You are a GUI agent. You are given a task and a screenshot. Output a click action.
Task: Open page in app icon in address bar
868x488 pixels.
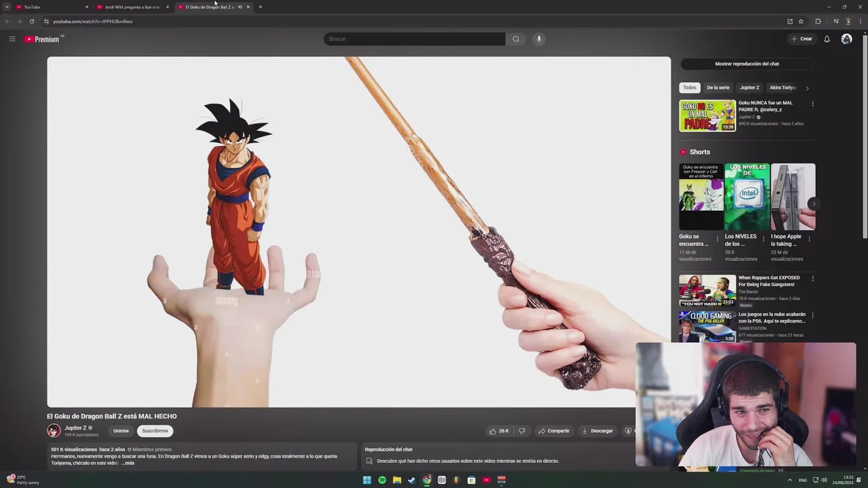pos(790,21)
